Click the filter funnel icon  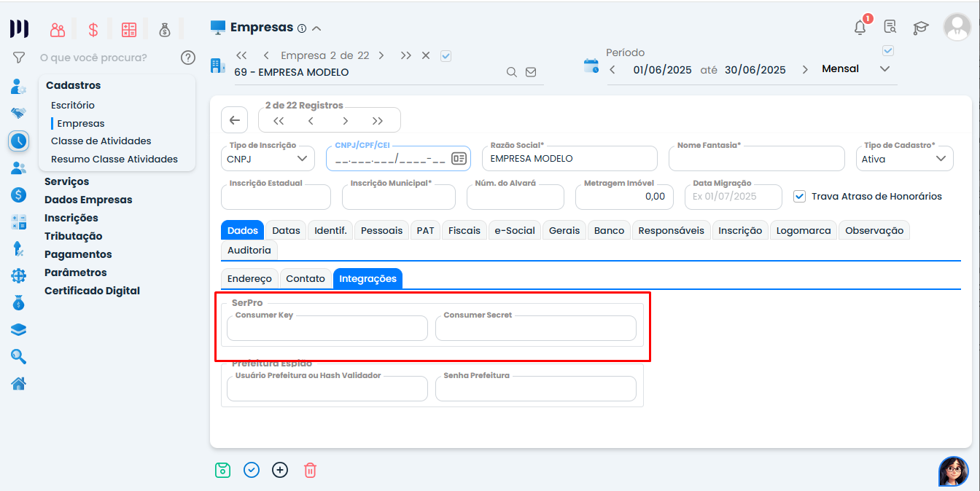pyautogui.click(x=19, y=57)
